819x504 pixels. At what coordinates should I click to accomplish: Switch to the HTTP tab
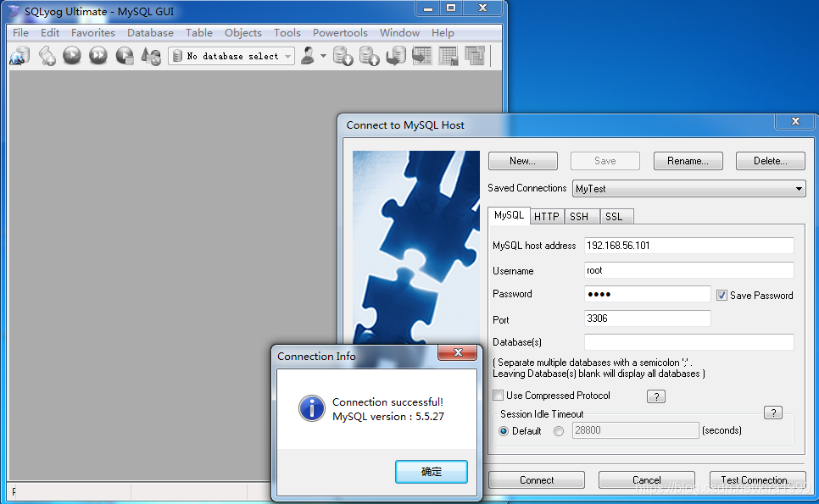coord(546,217)
